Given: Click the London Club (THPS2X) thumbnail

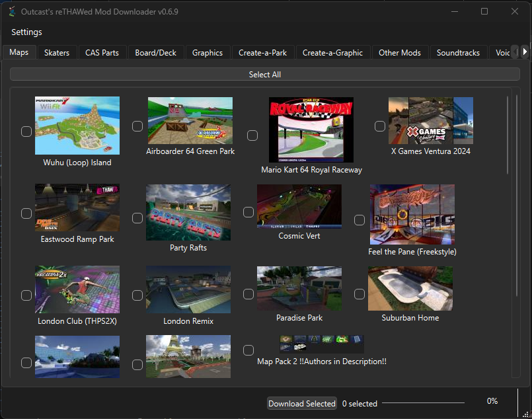Looking at the screenshot, I should coord(77,289).
